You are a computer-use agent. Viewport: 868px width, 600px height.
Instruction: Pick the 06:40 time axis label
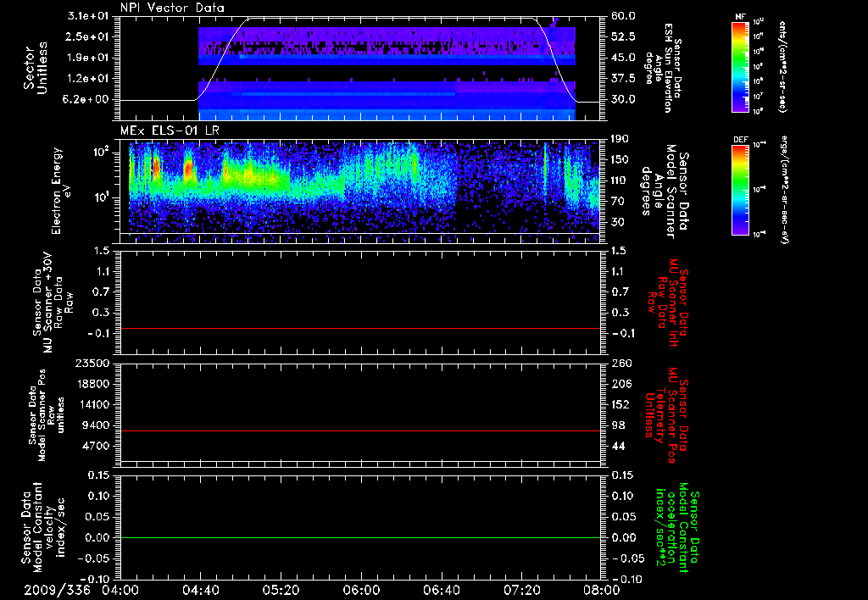(441, 590)
